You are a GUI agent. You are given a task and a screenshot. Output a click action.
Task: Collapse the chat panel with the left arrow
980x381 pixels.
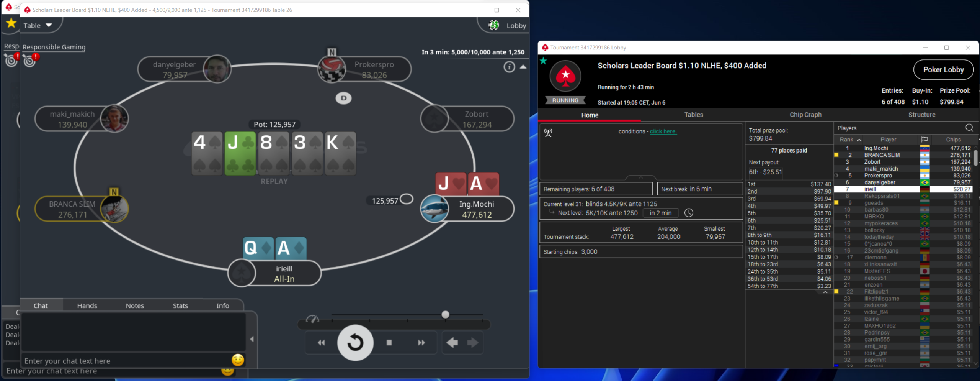point(252,339)
